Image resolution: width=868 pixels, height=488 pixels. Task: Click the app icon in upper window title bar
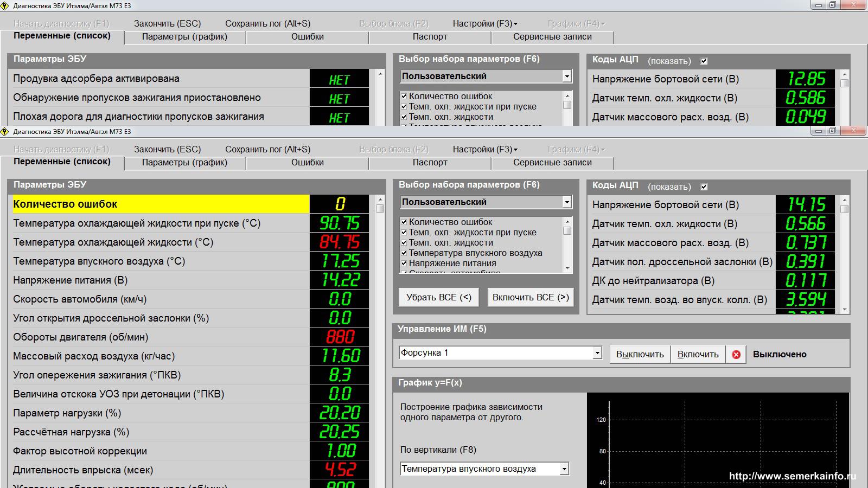point(5,6)
